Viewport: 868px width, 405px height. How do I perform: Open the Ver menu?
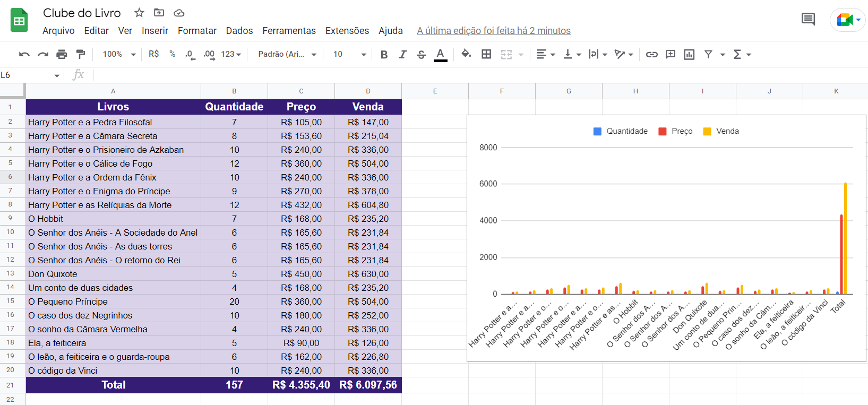tap(125, 31)
